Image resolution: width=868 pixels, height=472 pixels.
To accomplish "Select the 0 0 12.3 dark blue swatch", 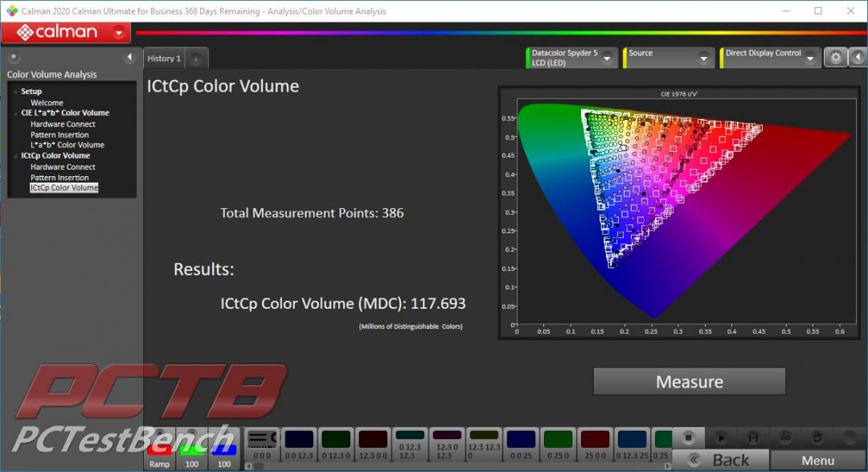I will coord(299,445).
